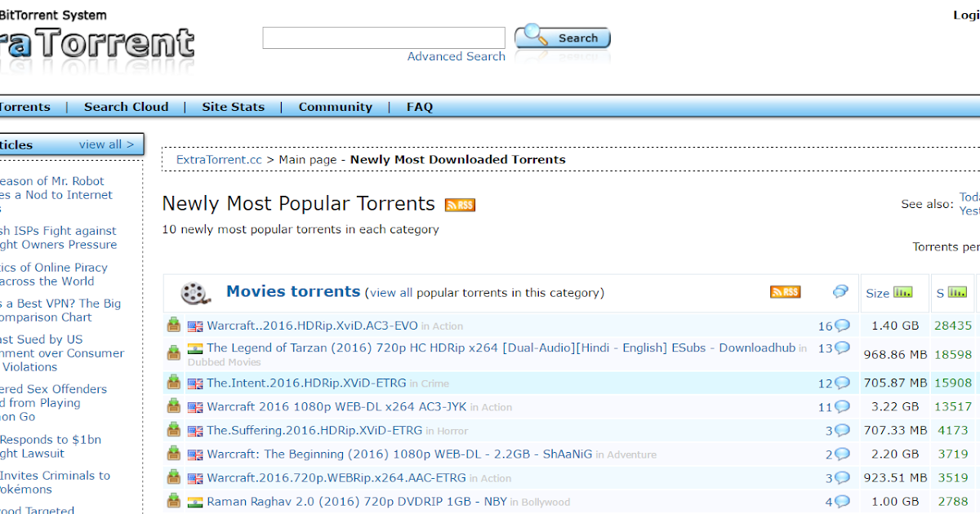Go to ExtraTorrent.cc via the breadcrumb link

[218, 159]
